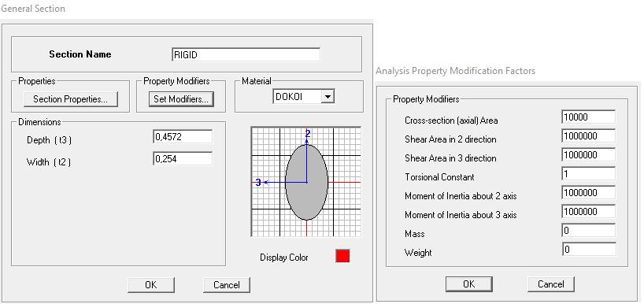The width and height of the screenshot is (644, 304).
Task: Click Moment of Inertia about 3 axis field
Action: [x=589, y=212]
